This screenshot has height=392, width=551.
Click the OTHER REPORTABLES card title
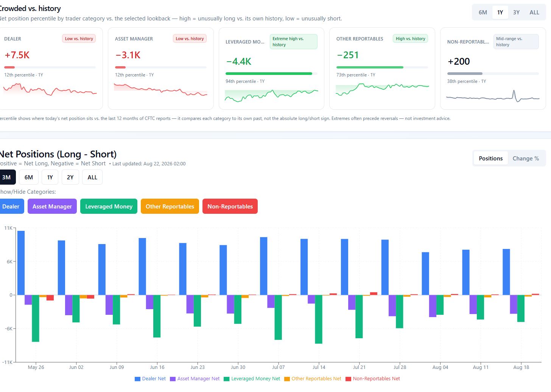pos(360,39)
